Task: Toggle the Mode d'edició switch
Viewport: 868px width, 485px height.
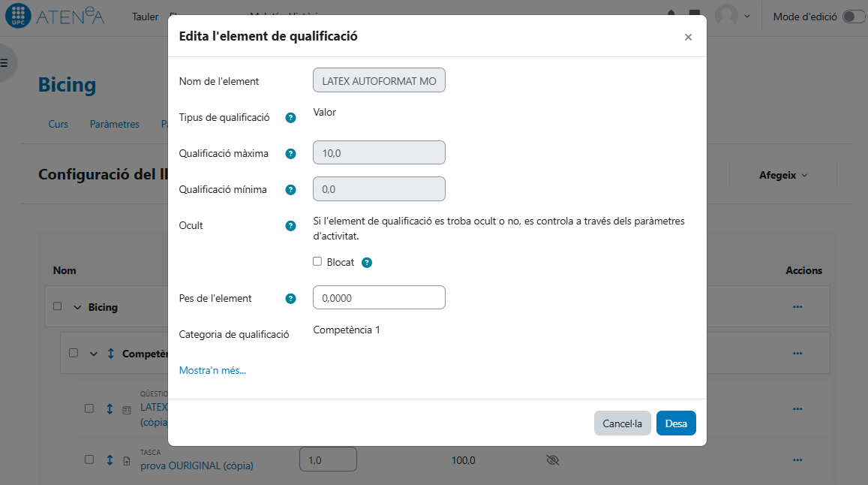Action: click(x=853, y=17)
